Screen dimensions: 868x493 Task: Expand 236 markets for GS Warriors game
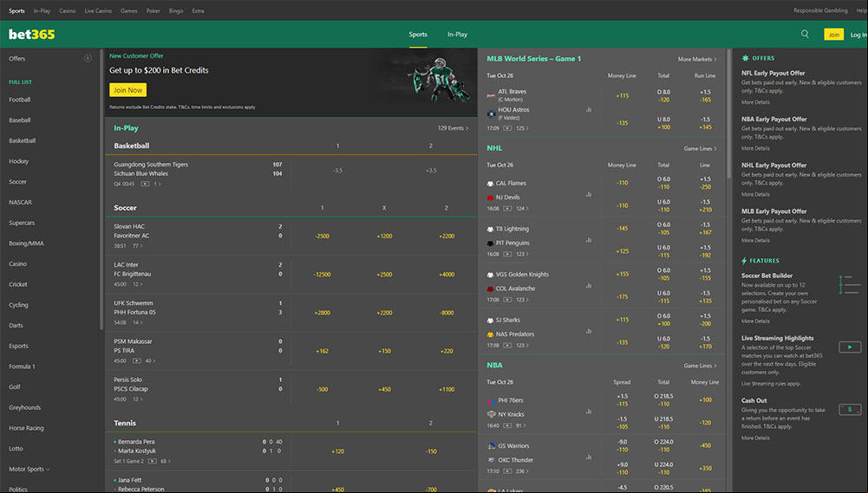[522, 470]
